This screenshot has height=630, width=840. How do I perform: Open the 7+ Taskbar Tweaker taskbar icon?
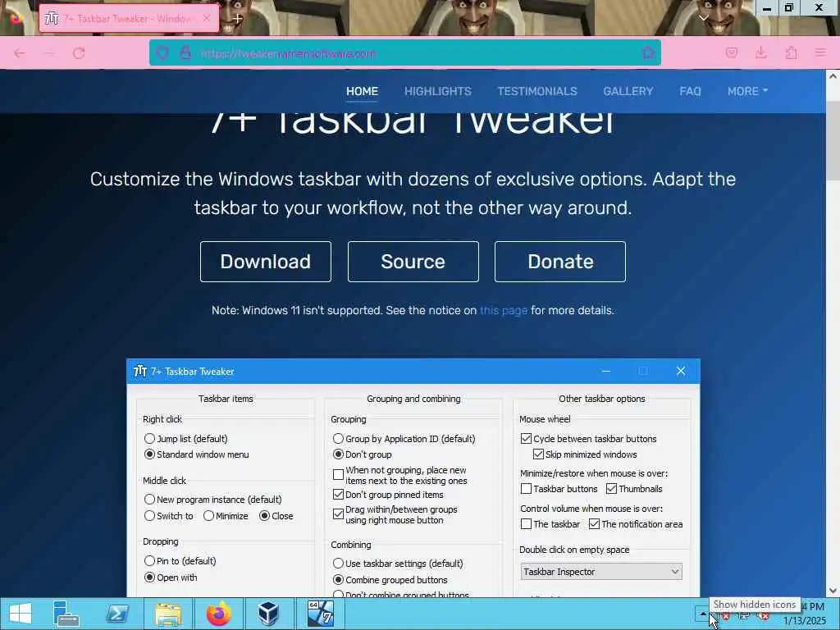pyautogui.click(x=321, y=614)
